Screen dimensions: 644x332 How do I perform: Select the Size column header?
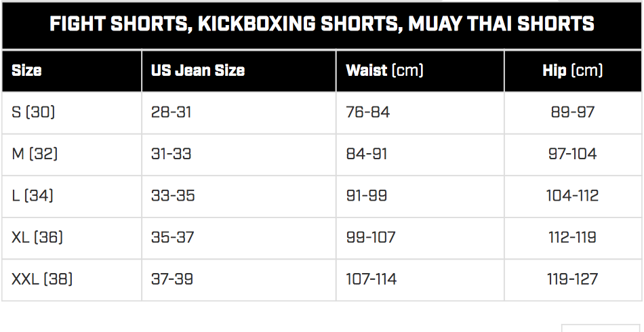72,71
